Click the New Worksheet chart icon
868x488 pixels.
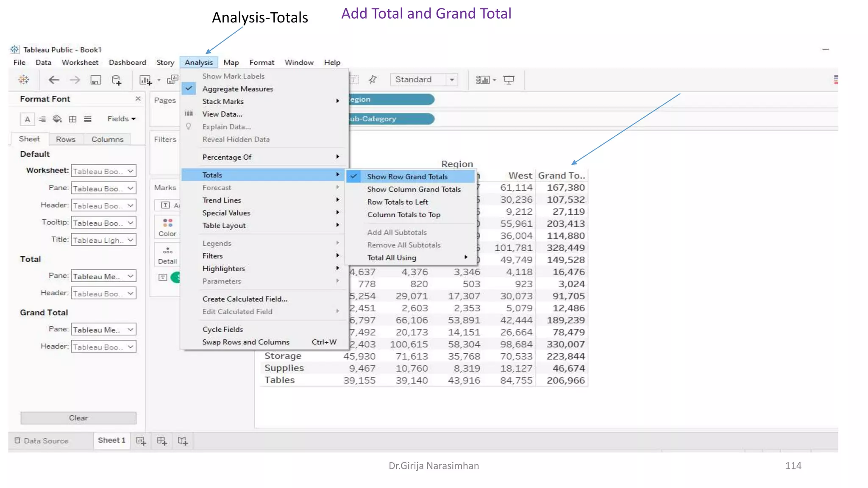145,80
